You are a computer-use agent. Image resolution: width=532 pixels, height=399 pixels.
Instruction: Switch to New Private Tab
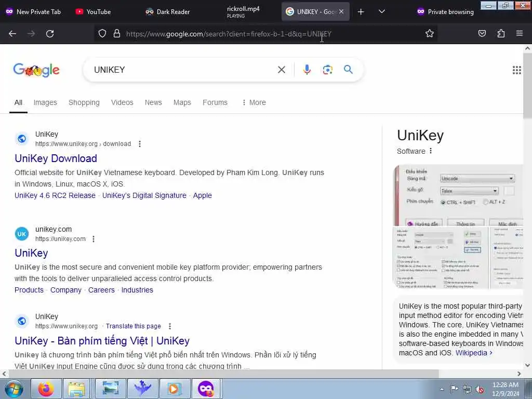coord(33,12)
